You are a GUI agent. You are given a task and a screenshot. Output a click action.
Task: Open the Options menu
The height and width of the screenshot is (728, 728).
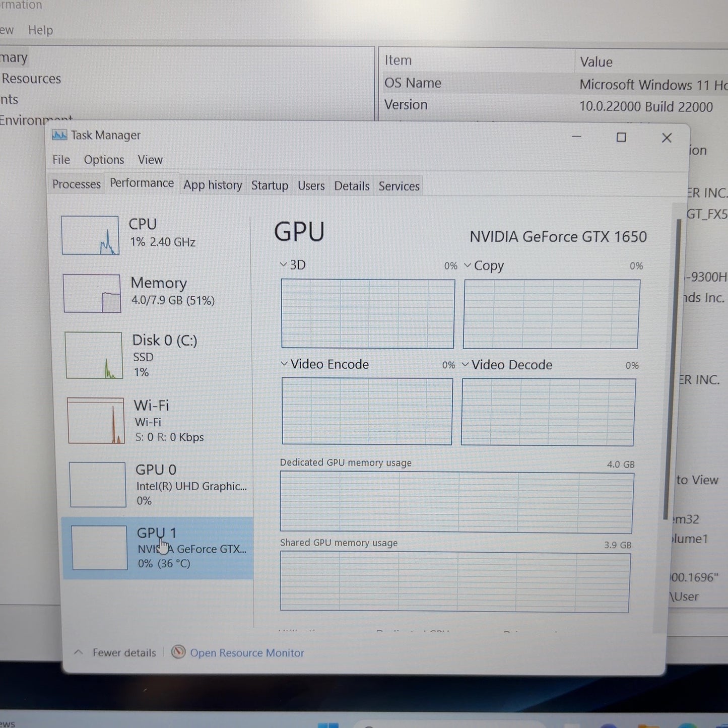pos(104,160)
